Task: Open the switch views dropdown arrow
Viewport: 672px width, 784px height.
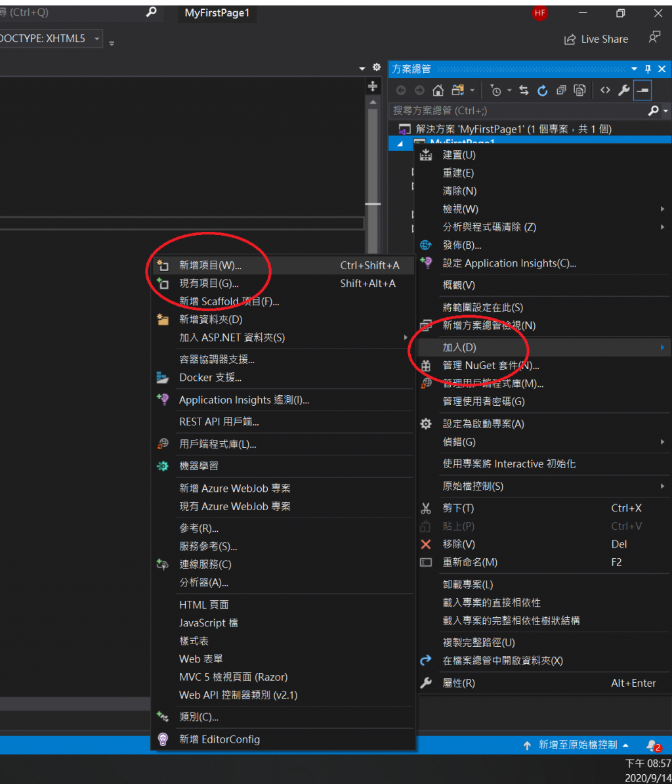Action: tap(472, 91)
